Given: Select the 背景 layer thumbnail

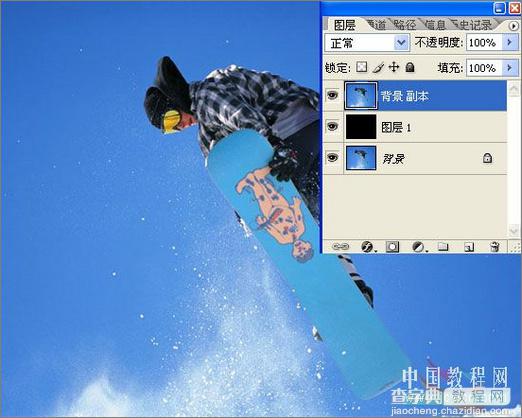Looking at the screenshot, I should [361, 158].
